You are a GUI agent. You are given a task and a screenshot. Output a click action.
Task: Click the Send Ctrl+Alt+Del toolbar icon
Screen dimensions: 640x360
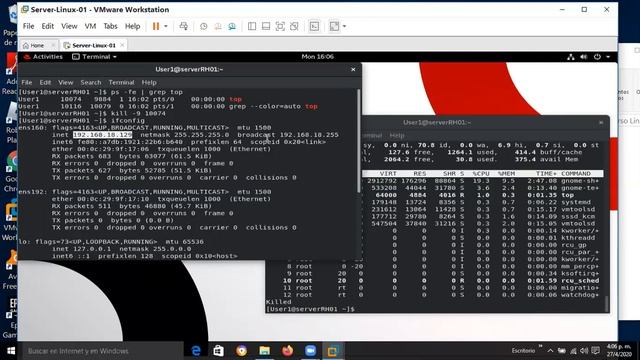[184, 26]
